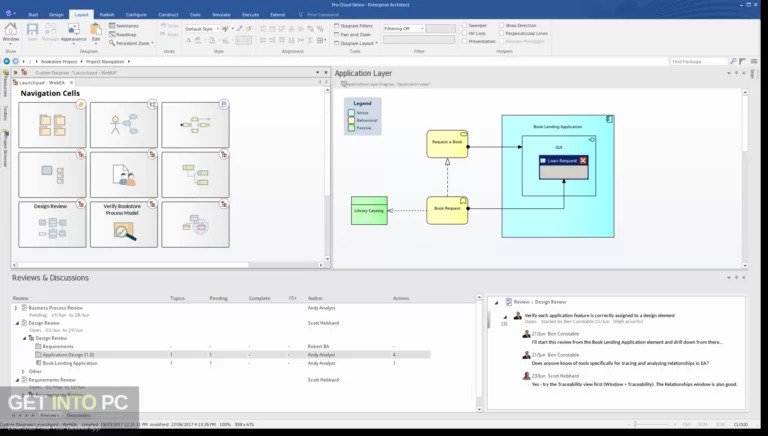This screenshot has height=436, width=768.
Task: Select the Library Catalog element in diagram
Action: click(x=369, y=211)
